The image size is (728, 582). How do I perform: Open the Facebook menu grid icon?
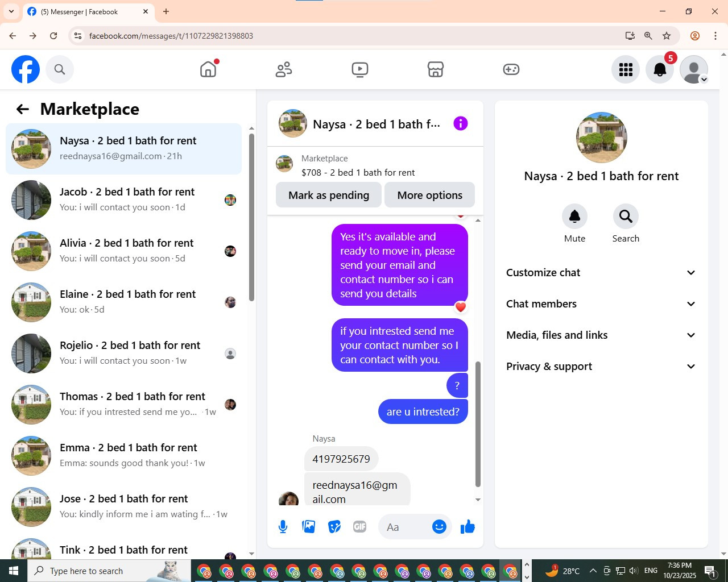(x=626, y=69)
